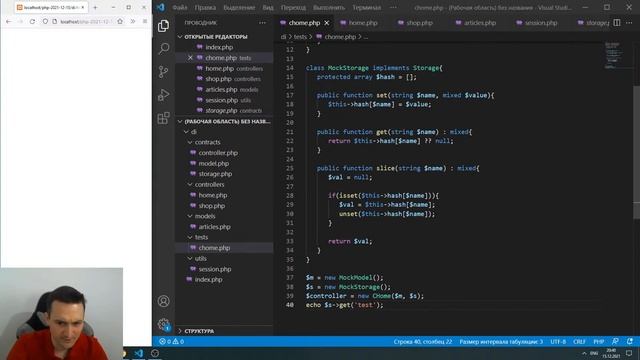The width and height of the screenshot is (640, 360).
Task: Open the Extensions view
Action: tap(163, 118)
